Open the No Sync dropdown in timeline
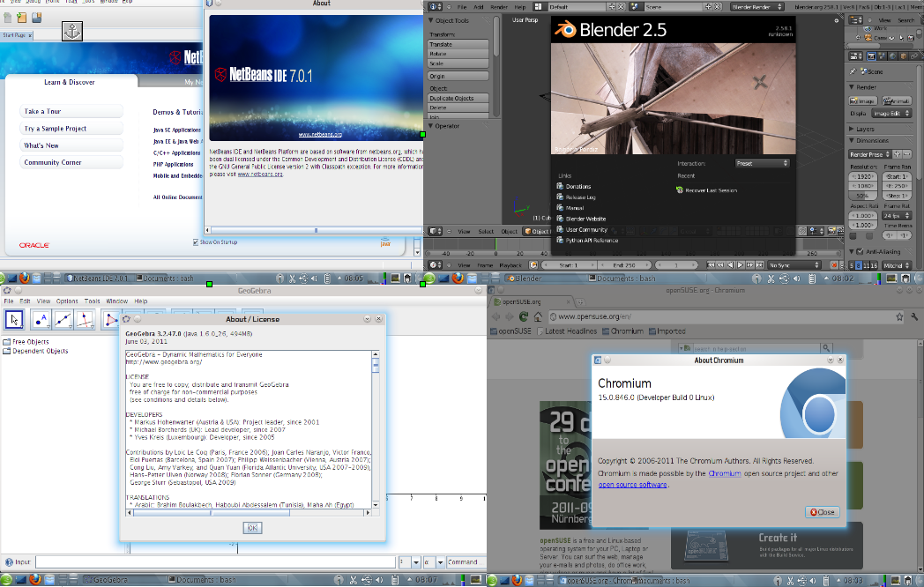The width and height of the screenshot is (924, 587). tap(794, 265)
